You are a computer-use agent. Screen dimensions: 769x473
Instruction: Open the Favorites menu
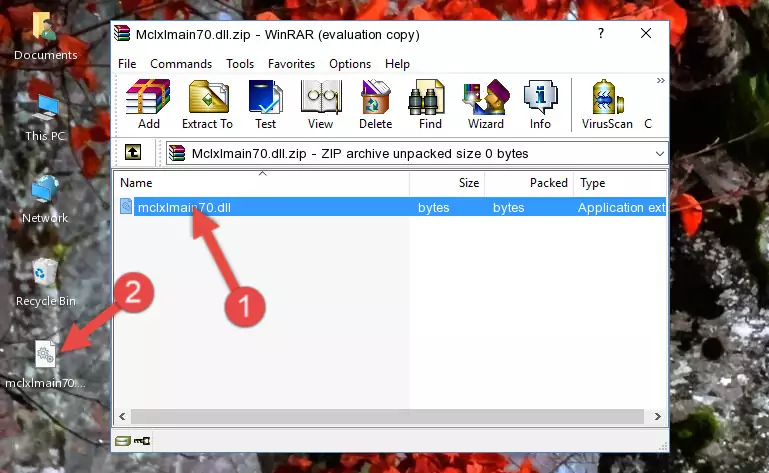[291, 64]
